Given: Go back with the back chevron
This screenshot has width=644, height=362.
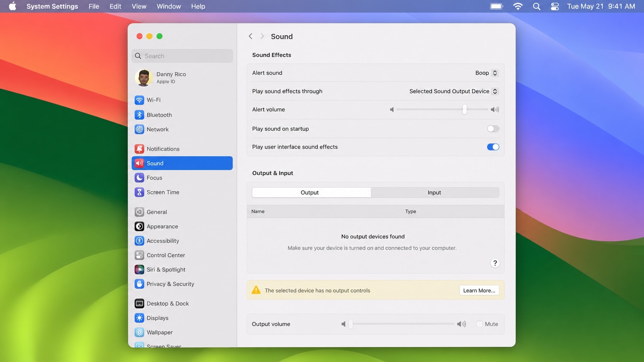Looking at the screenshot, I should [250, 36].
